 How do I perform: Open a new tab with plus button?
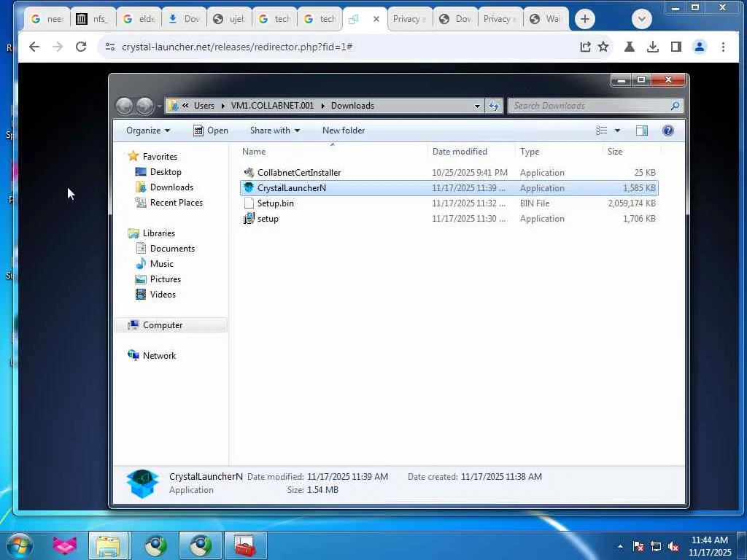[585, 19]
